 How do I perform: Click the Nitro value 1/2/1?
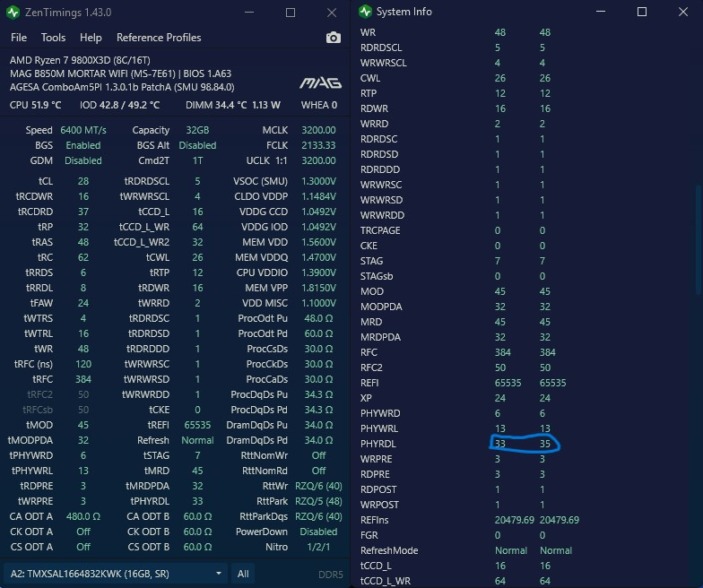click(319, 547)
